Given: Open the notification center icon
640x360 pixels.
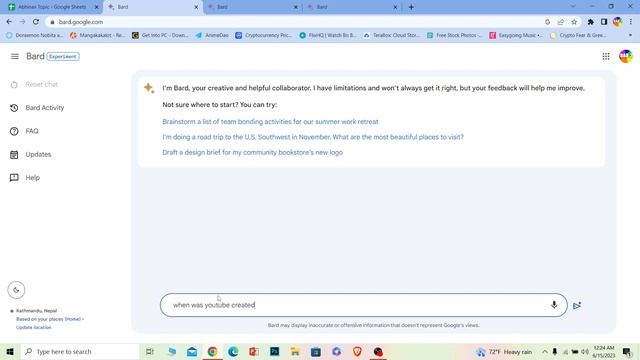Looking at the screenshot, I should [627, 352].
